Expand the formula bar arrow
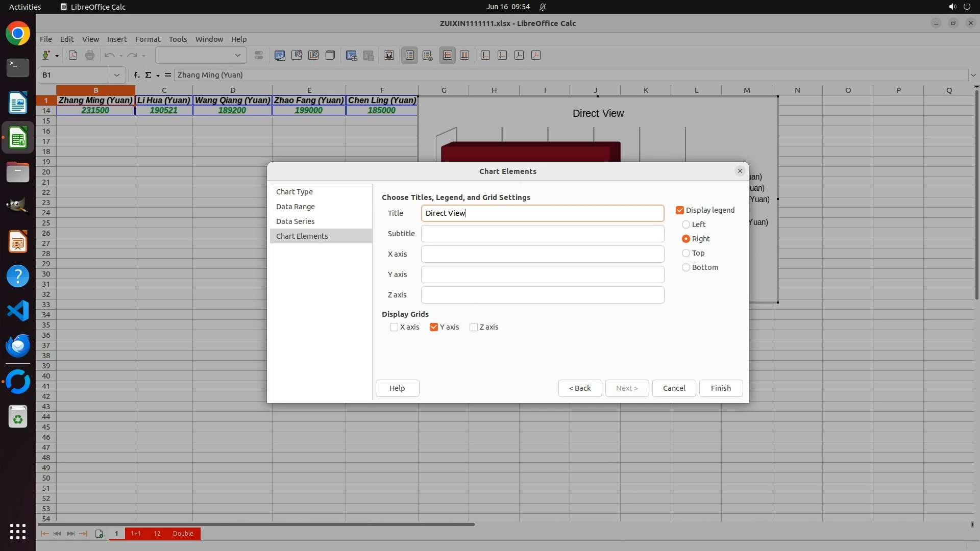This screenshot has width=980, height=551. coord(973,75)
